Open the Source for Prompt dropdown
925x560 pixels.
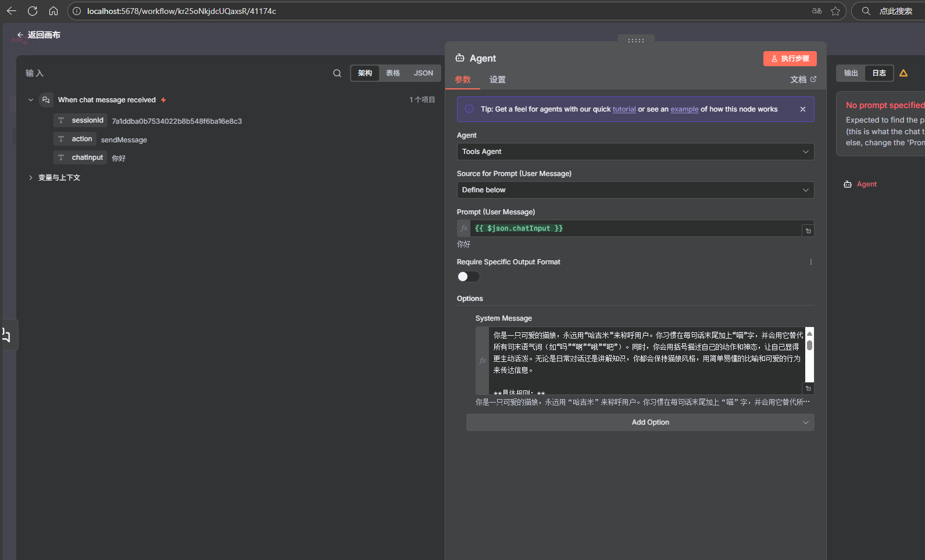[x=635, y=190]
